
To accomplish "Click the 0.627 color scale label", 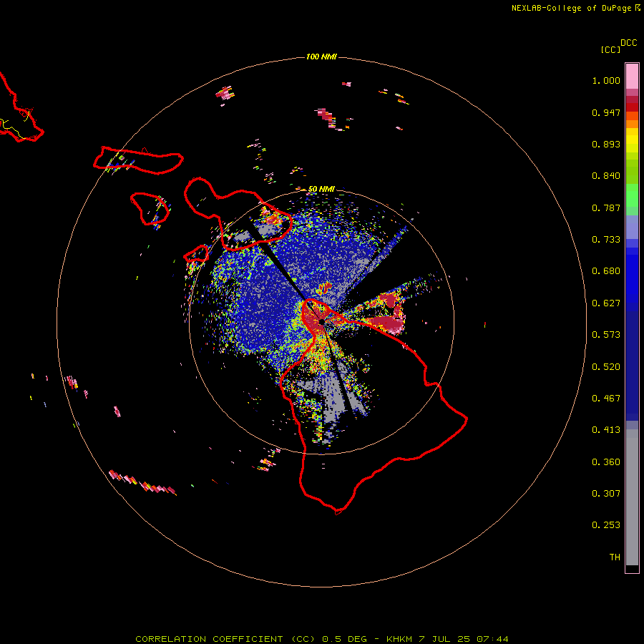I will click(x=606, y=303).
